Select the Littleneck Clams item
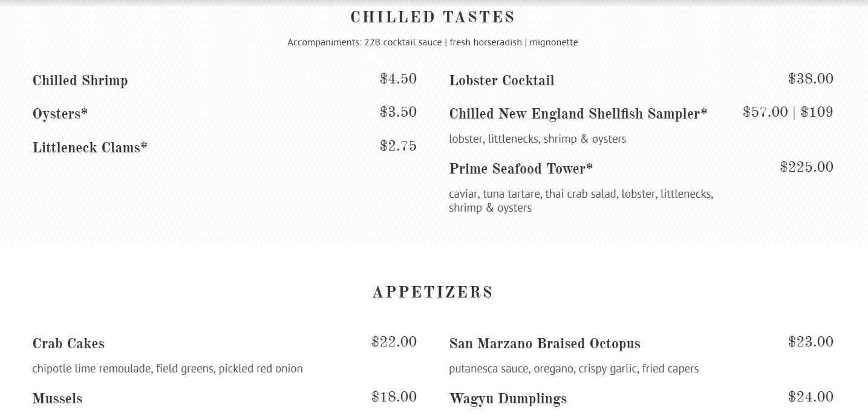 point(90,148)
